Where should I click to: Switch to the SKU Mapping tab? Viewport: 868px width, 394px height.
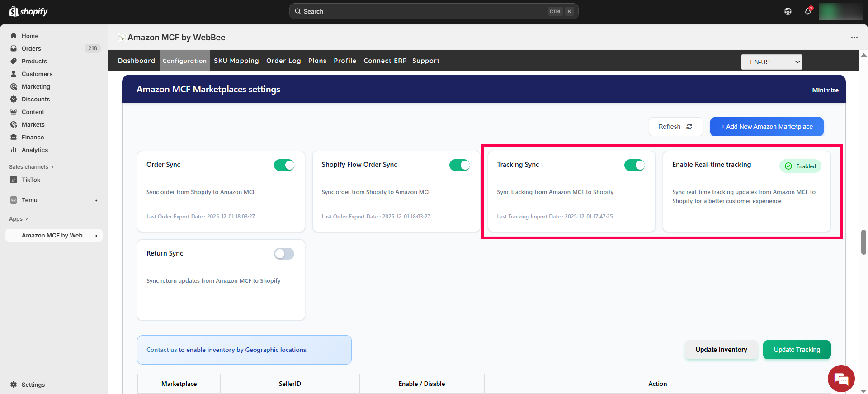point(236,61)
